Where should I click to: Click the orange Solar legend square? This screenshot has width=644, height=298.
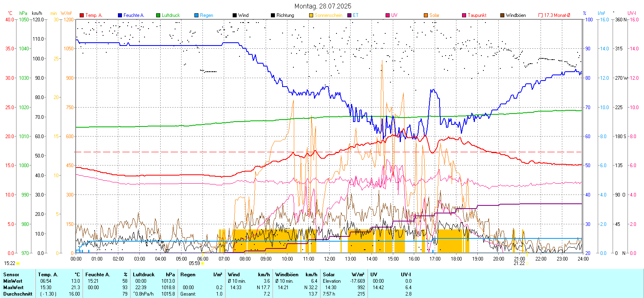click(x=426, y=15)
